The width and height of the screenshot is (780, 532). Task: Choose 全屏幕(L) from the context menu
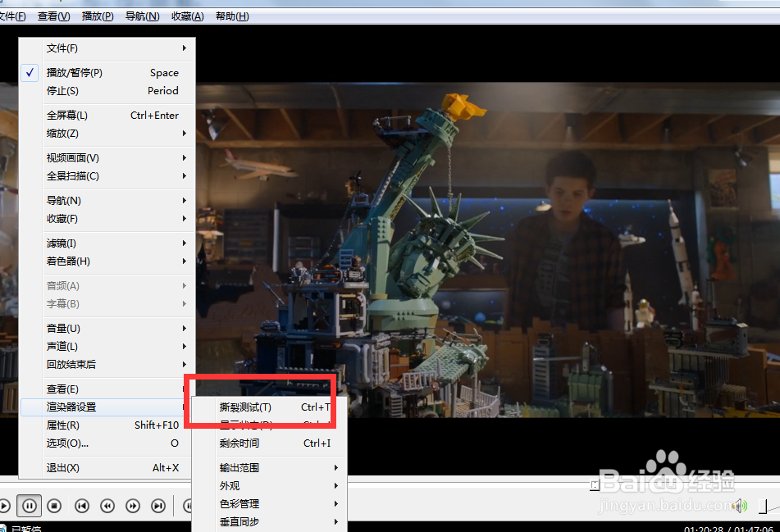click(107, 116)
